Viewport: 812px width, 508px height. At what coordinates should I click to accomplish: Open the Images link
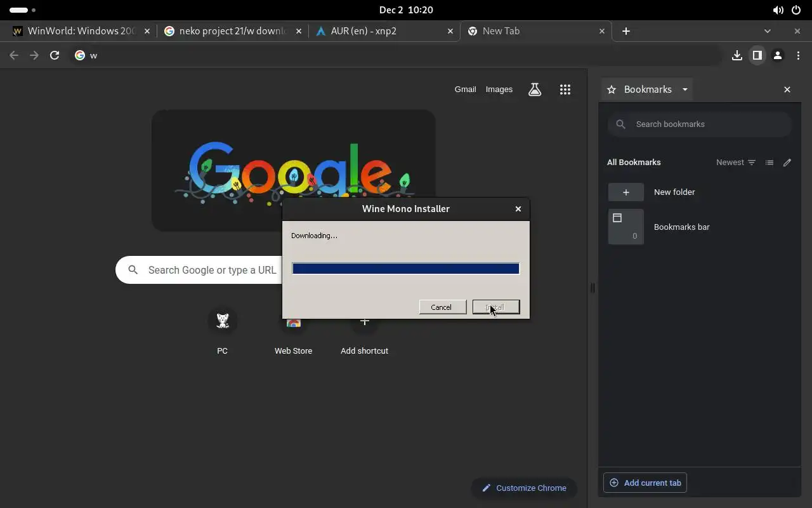499,90
